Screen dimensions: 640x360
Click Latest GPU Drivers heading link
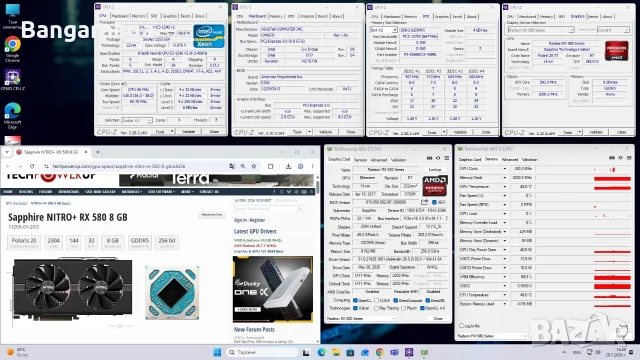[x=255, y=231]
